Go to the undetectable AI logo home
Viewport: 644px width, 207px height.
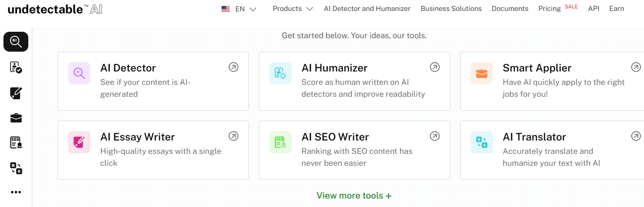[x=55, y=8]
